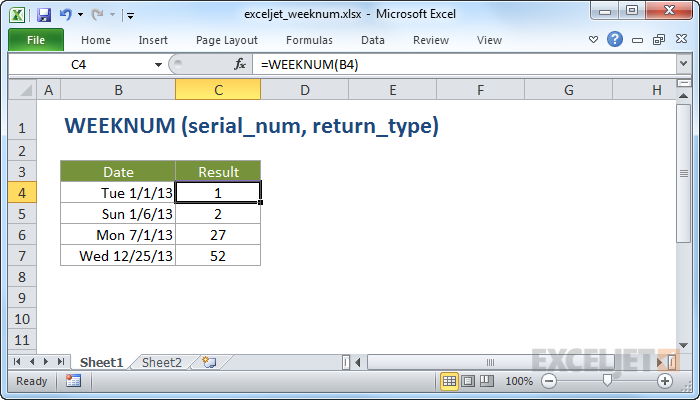Image resolution: width=700 pixels, height=400 pixels.
Task: Click the Insert Worksheet tab icon
Action: (209, 362)
